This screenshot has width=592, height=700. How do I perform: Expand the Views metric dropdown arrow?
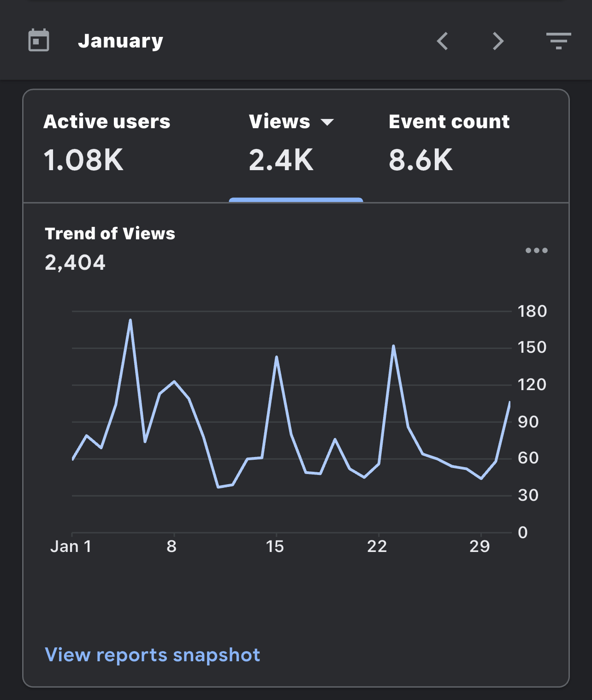coord(327,122)
